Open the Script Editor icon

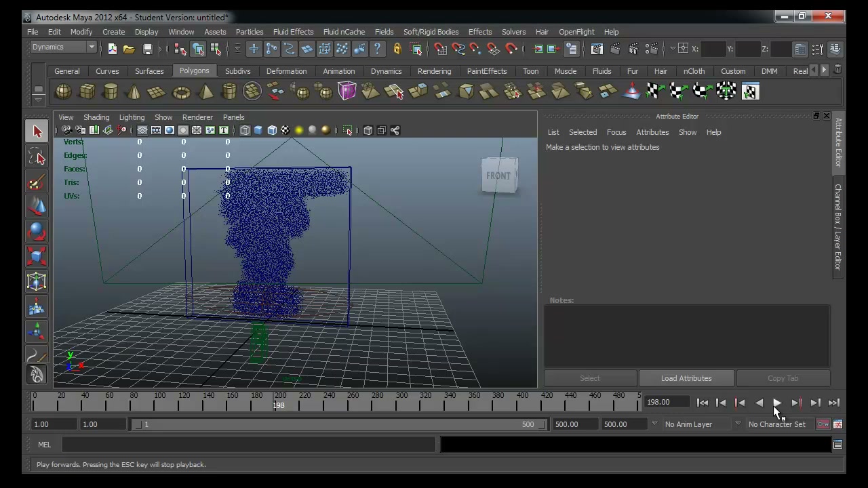(837, 445)
